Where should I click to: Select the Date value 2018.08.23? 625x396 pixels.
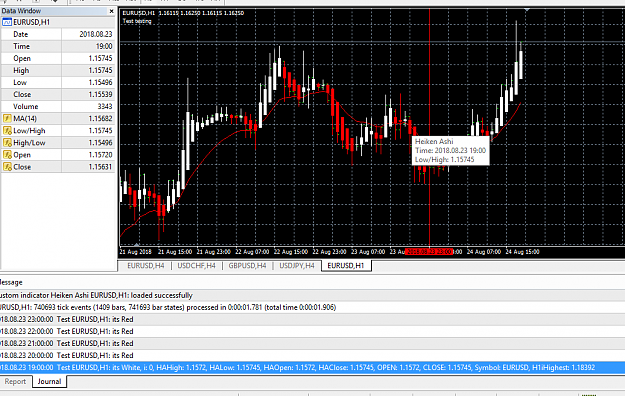coord(96,34)
